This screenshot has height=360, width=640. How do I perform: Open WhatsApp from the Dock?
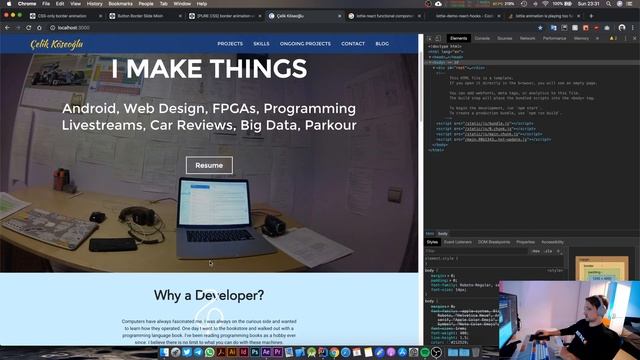click(209, 352)
